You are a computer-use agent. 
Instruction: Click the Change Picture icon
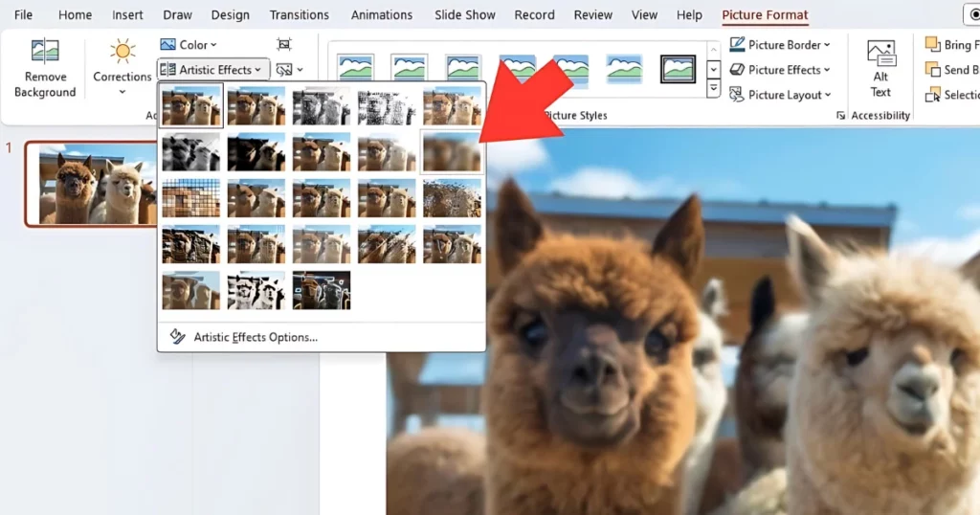coord(284,69)
